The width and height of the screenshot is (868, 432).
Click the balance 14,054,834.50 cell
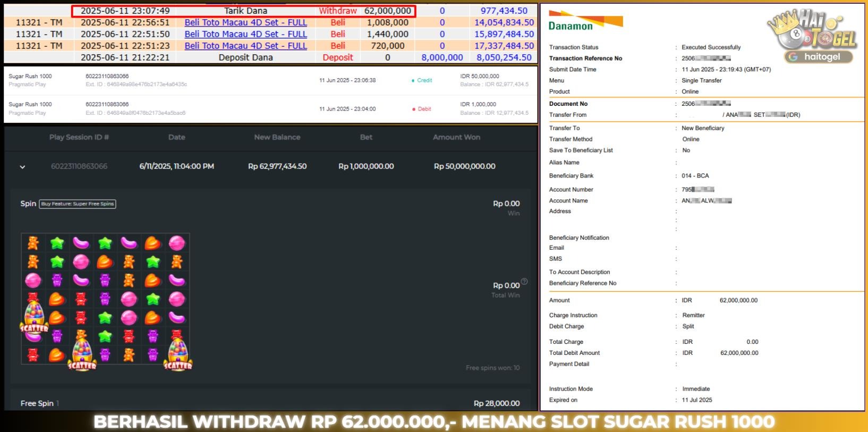tap(504, 22)
